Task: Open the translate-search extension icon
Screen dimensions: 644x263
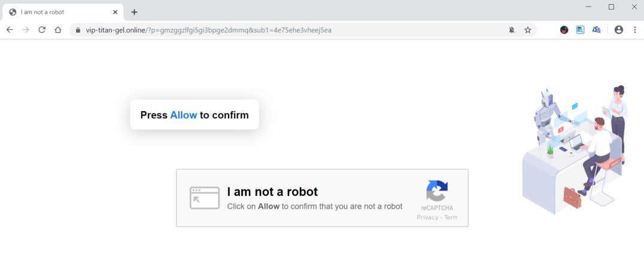Action: coord(596,30)
